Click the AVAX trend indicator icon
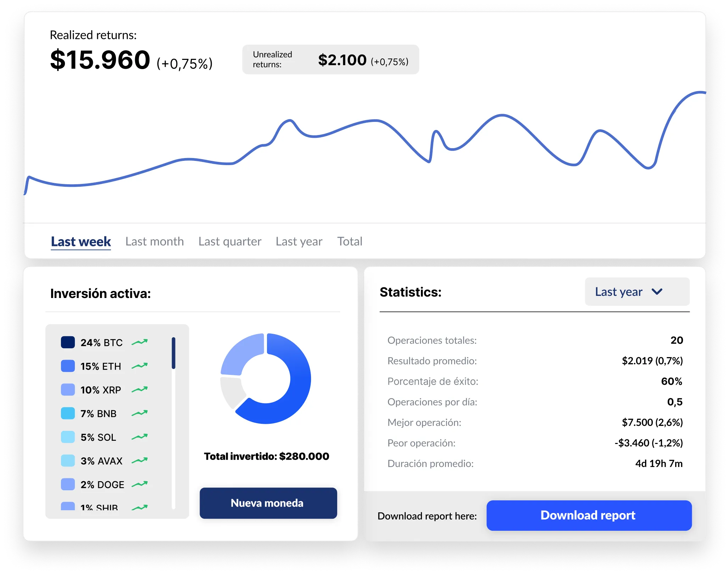Viewport: 728px width, 574px height. click(140, 460)
